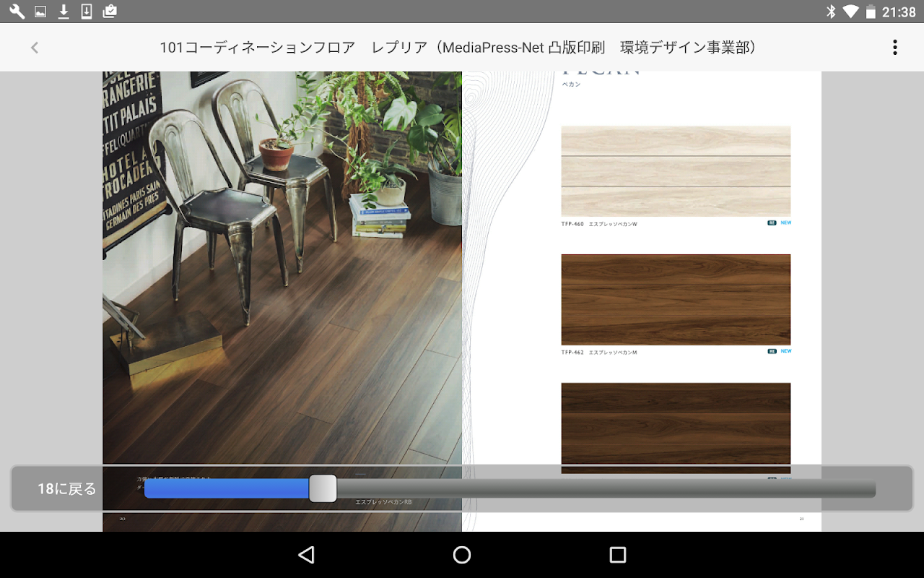Open recent apps square button
924x578 pixels.
(617, 555)
